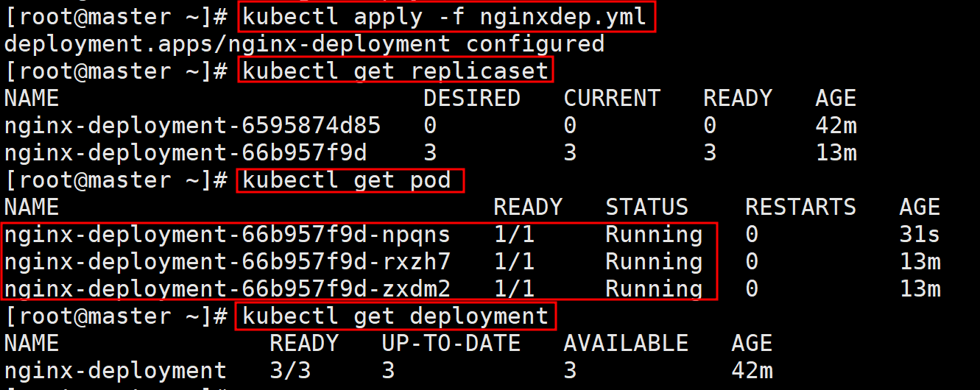Click the DESIRED column header
This screenshot has width=980, height=390.
tap(472, 99)
